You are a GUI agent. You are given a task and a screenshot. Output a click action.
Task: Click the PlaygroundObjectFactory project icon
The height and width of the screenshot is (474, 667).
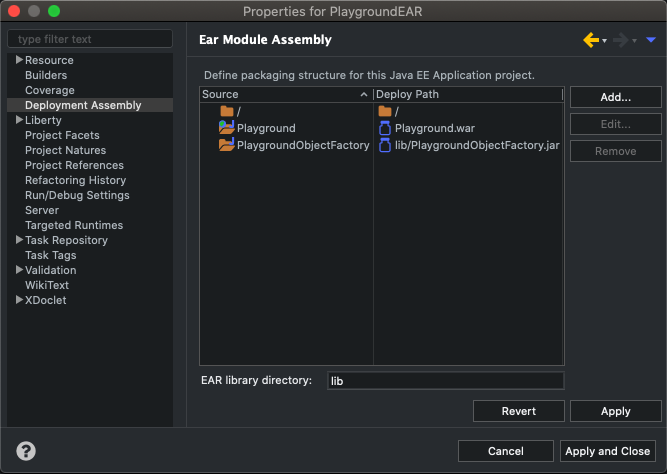[x=226, y=145]
